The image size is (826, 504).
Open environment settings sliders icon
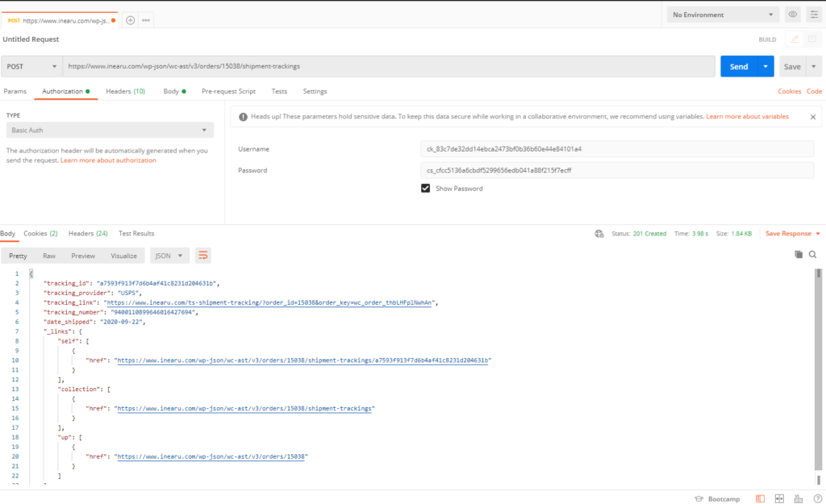click(813, 14)
